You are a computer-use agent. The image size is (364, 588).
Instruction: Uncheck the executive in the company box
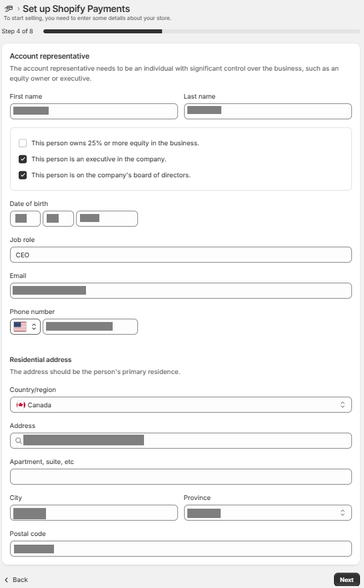(x=23, y=159)
